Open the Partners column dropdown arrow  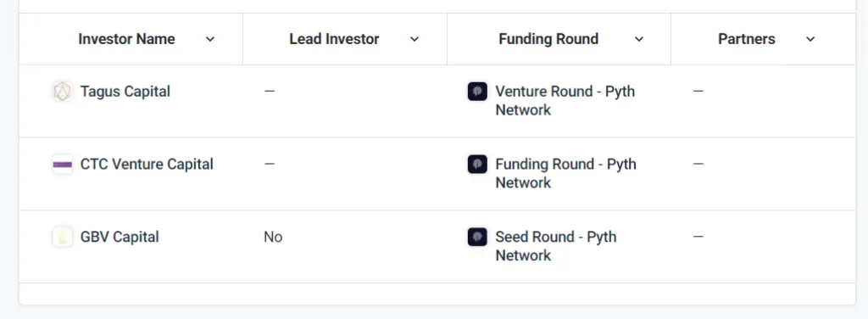tap(810, 39)
